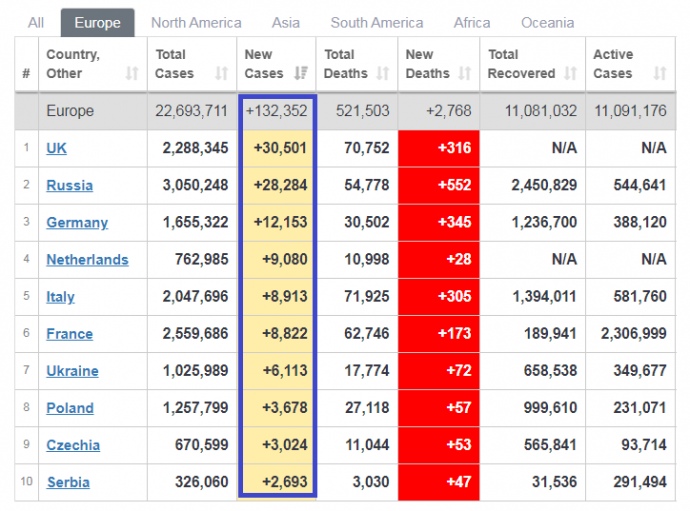
Task: Click New Deaths sort arrows
Action: [x=464, y=74]
